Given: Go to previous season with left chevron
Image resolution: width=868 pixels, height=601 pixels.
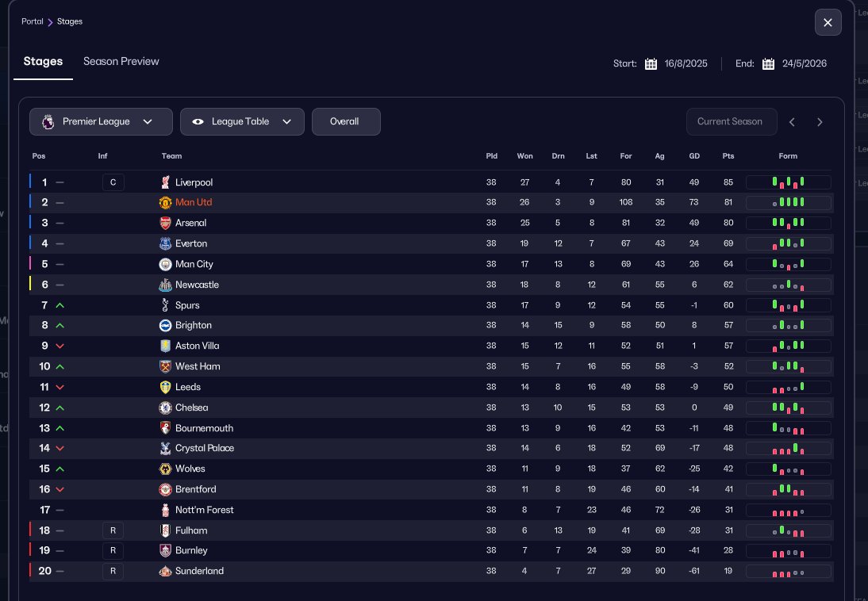Looking at the screenshot, I should [x=792, y=122].
